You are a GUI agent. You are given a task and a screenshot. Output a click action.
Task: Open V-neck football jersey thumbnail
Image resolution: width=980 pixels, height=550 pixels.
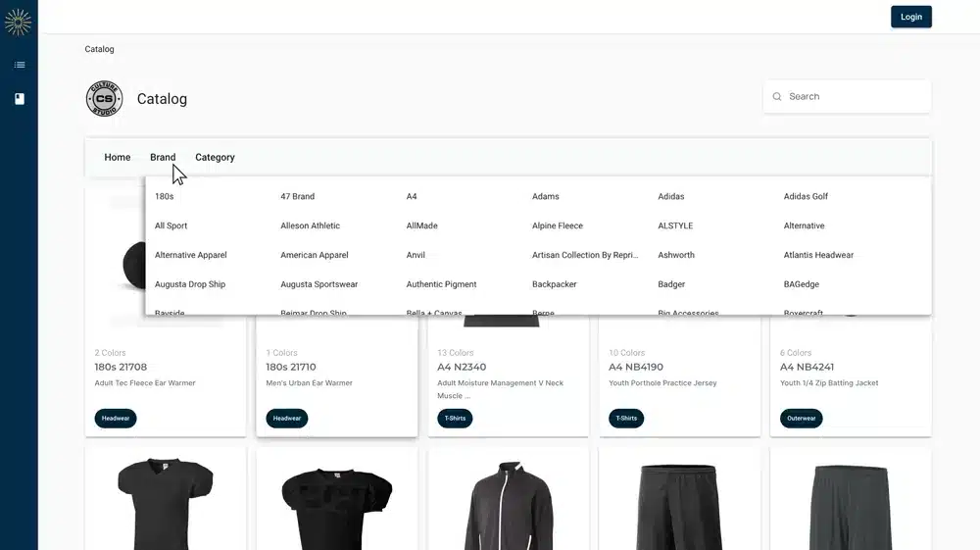click(x=165, y=504)
